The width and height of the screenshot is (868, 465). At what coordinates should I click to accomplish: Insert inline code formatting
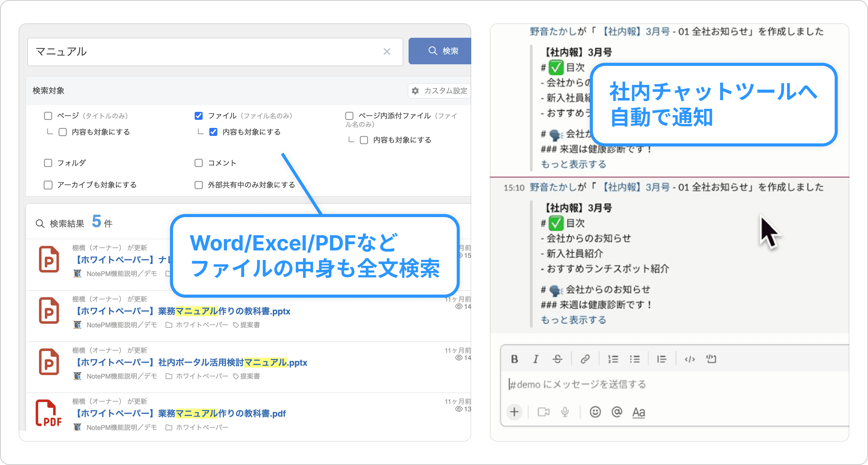(x=689, y=359)
